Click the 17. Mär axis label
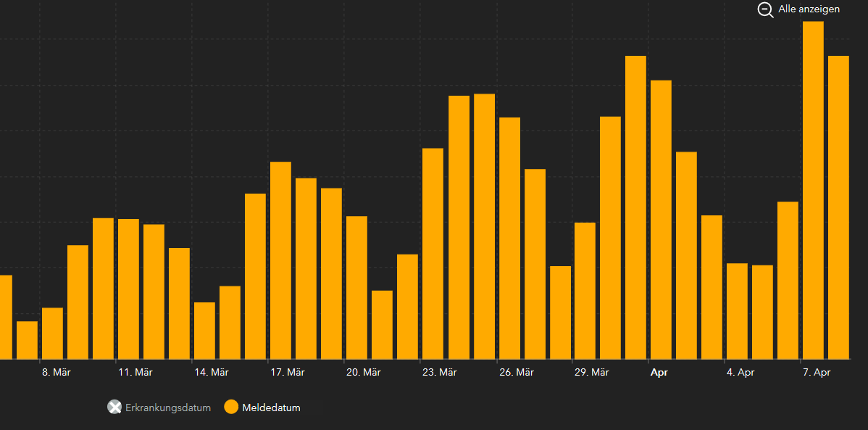 288,373
